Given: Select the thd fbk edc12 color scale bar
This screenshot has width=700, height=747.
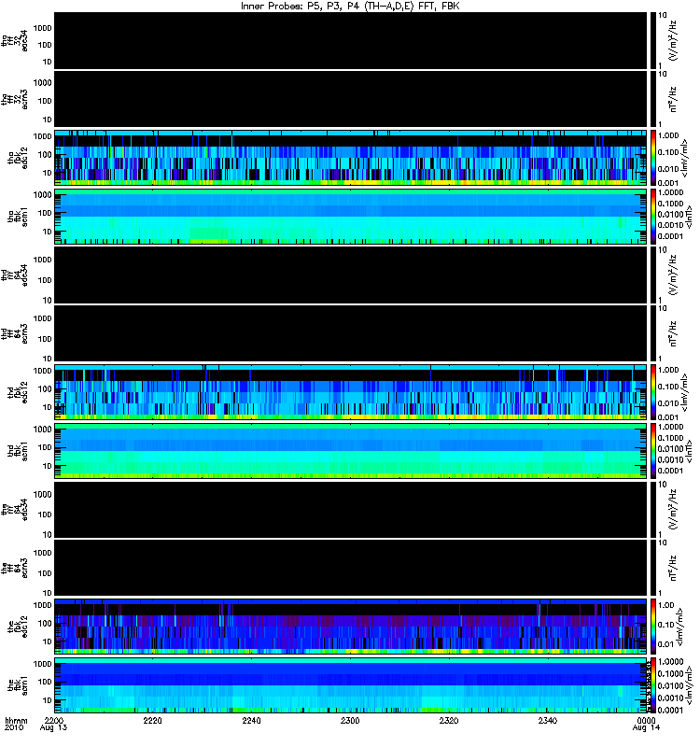Looking at the screenshot, I should (653, 392).
